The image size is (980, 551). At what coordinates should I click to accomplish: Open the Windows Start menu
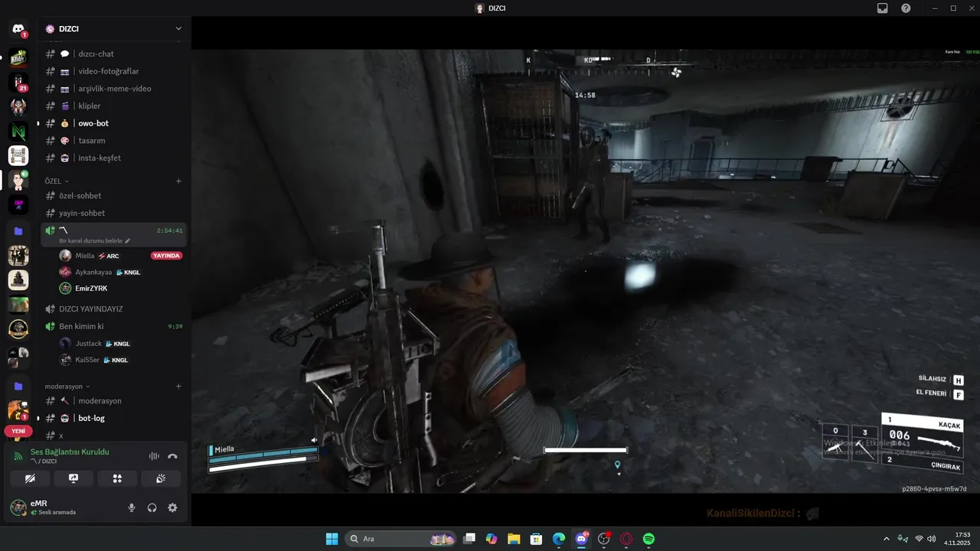pos(332,539)
